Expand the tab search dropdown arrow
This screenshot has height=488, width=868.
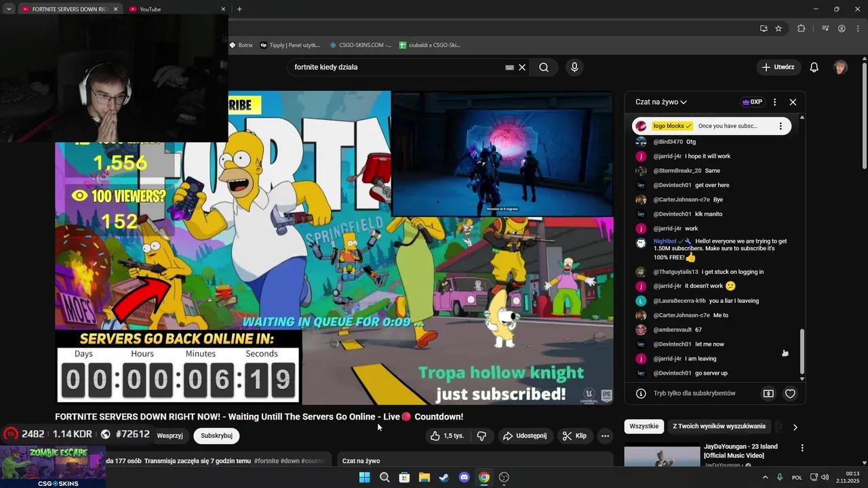click(x=9, y=9)
